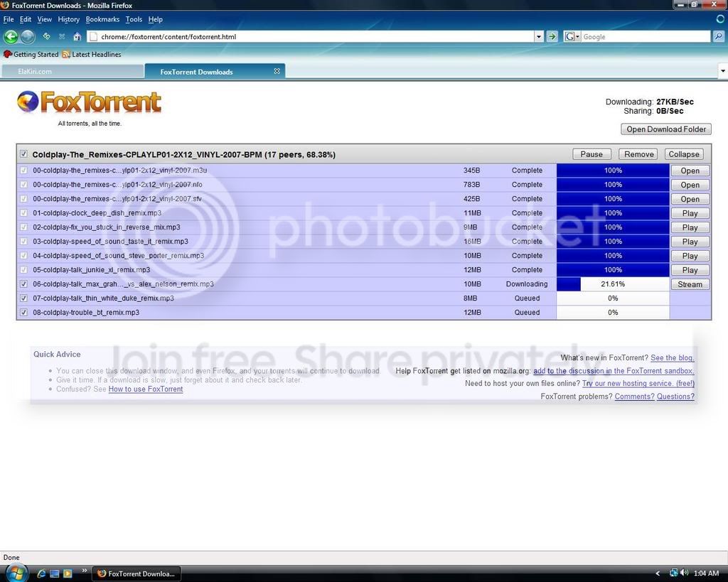
Task: Open the FoxTorrent sandbox discussion link
Action: (x=614, y=370)
